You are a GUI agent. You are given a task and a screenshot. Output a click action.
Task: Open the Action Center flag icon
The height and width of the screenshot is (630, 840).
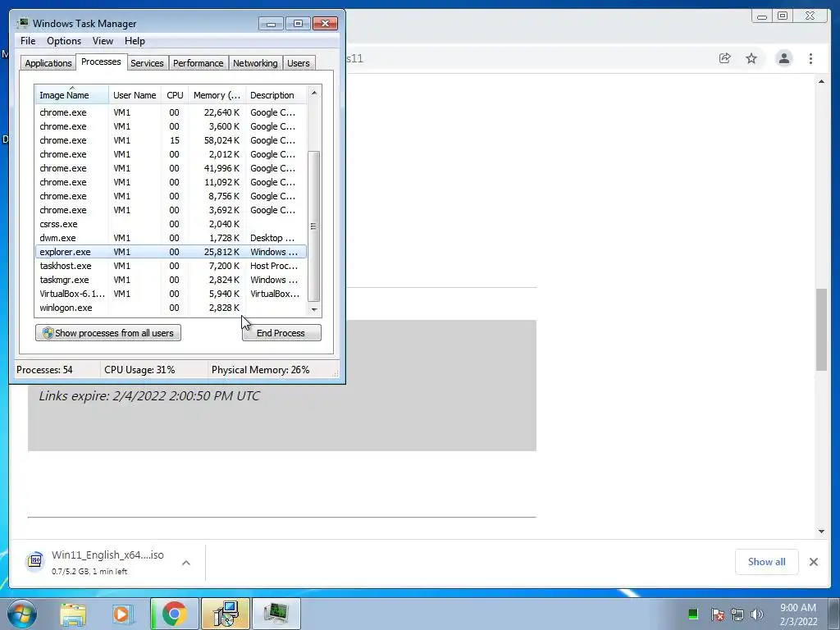point(717,614)
